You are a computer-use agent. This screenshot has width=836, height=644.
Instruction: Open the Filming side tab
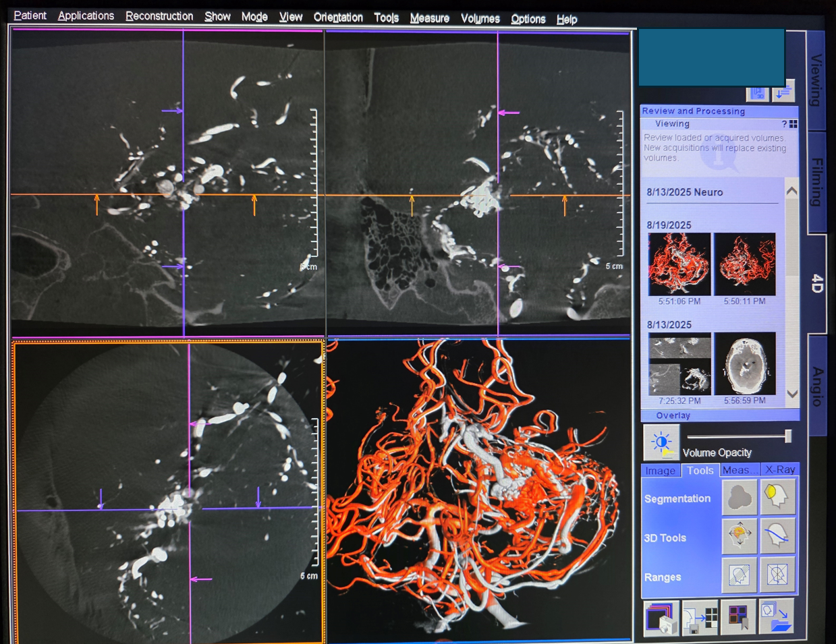tap(816, 182)
